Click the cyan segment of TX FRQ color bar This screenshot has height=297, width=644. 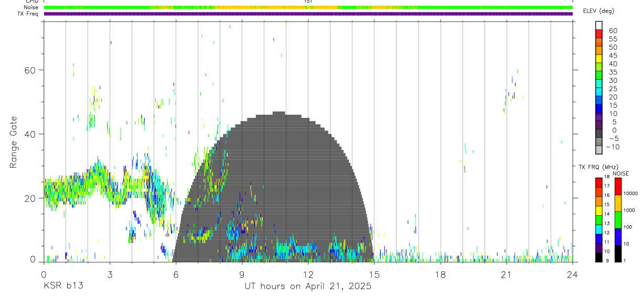(599, 229)
